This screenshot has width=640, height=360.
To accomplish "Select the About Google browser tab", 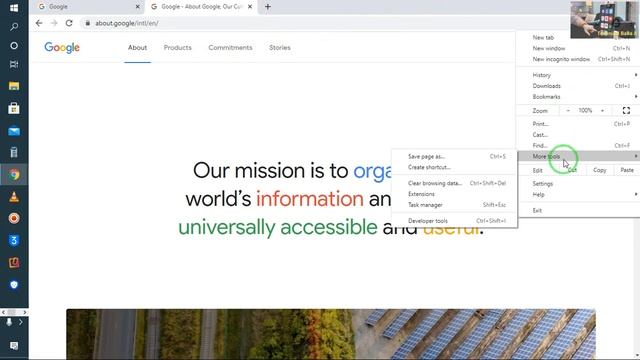I will (x=202, y=7).
